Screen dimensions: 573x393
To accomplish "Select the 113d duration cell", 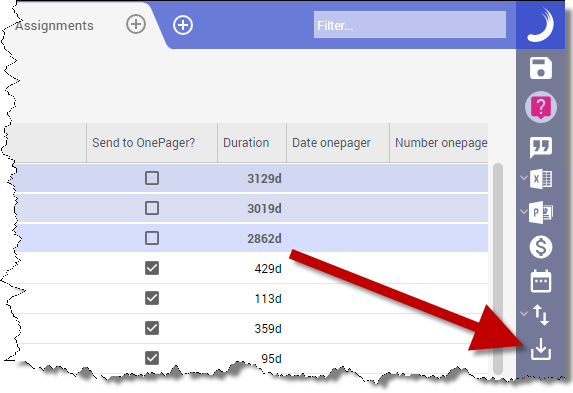I will (252, 298).
